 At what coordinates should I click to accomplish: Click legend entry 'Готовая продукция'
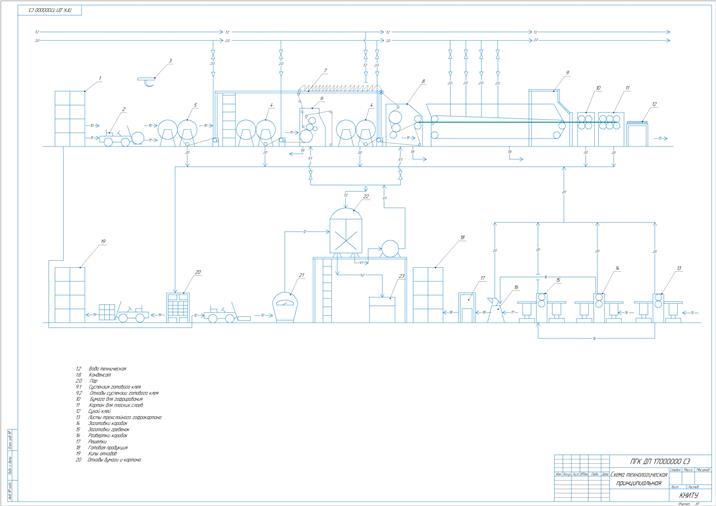pos(108,448)
